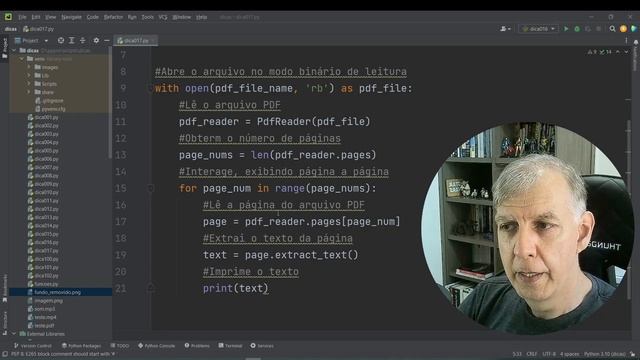640x360 pixels.
Task: Jump to previous highlighted problem arrow
Action: coord(618,52)
